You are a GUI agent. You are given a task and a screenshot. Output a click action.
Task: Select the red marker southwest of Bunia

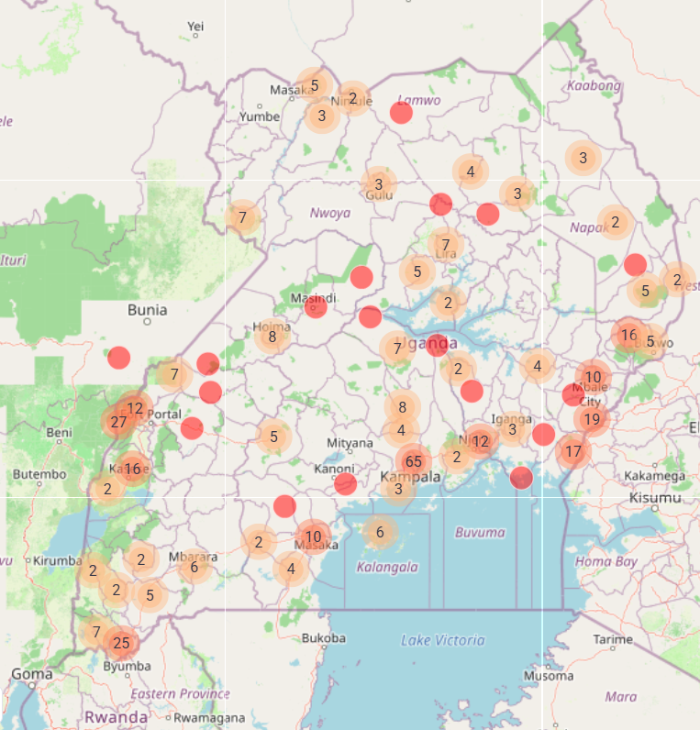coord(118,358)
